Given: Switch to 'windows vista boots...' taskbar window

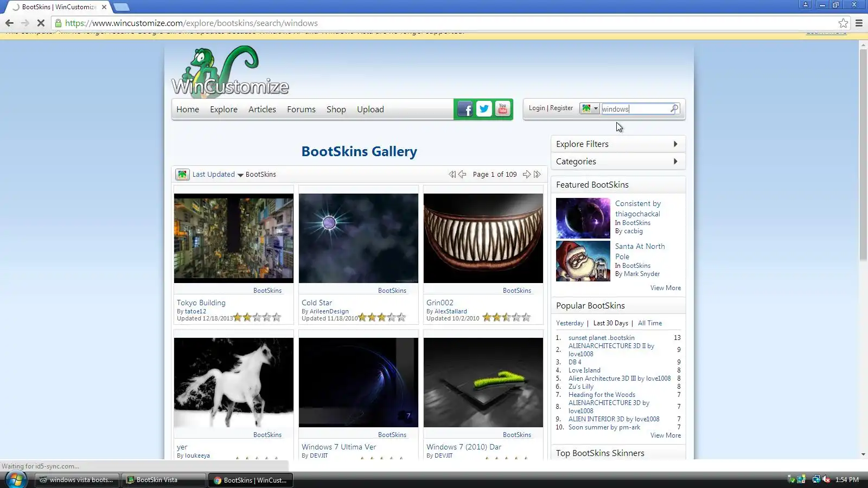Looking at the screenshot, I should tap(76, 480).
